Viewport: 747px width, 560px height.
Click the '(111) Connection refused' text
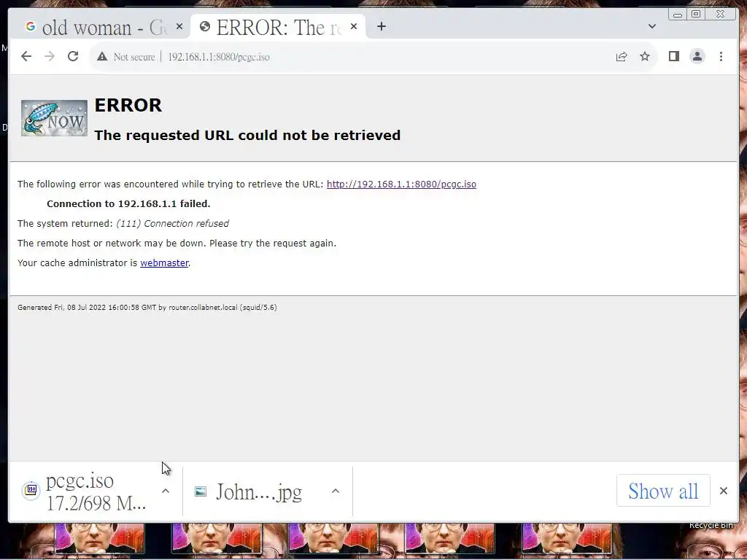[172, 223]
